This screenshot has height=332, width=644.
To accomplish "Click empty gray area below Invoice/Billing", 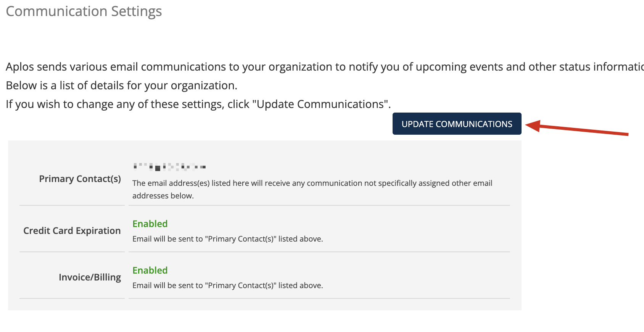I will (265, 304).
